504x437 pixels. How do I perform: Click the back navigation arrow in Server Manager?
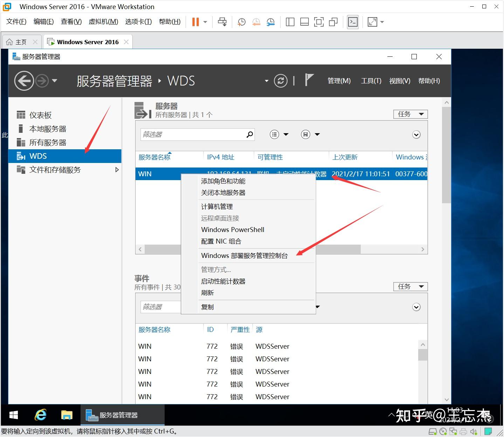[24, 81]
